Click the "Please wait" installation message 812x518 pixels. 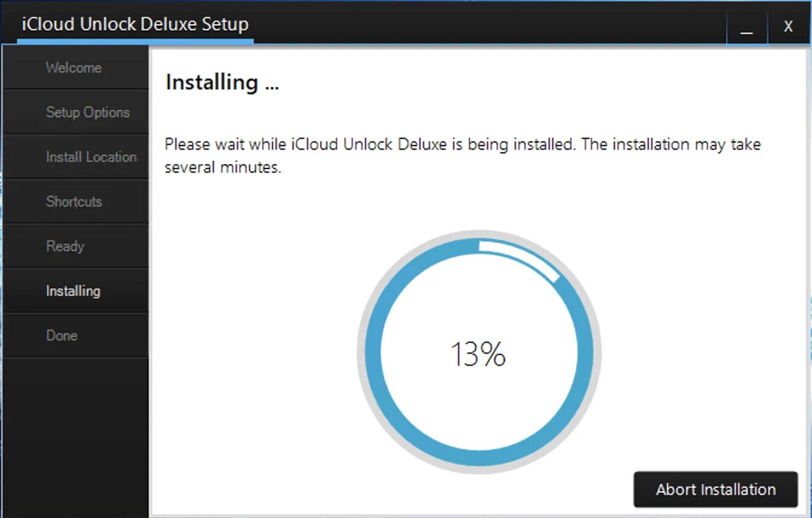click(462, 155)
